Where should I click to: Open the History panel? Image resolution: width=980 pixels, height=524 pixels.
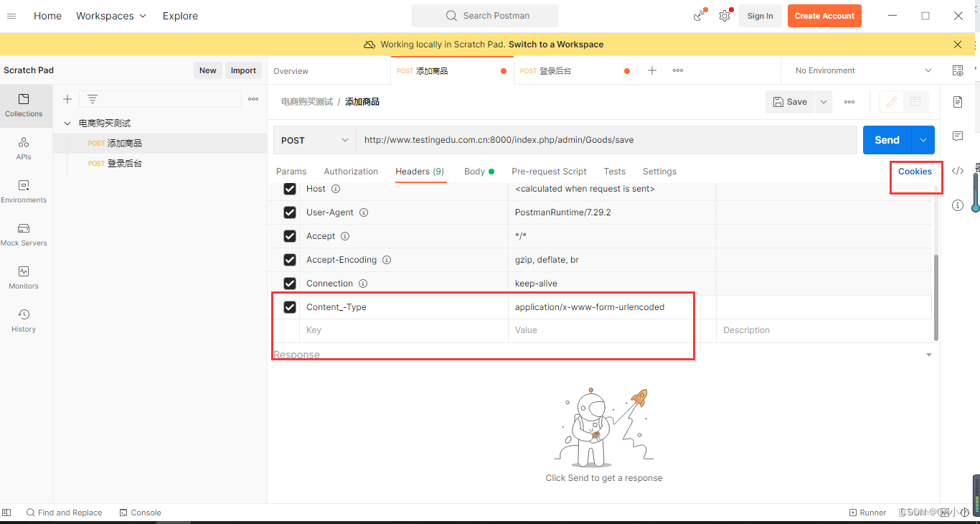24,321
